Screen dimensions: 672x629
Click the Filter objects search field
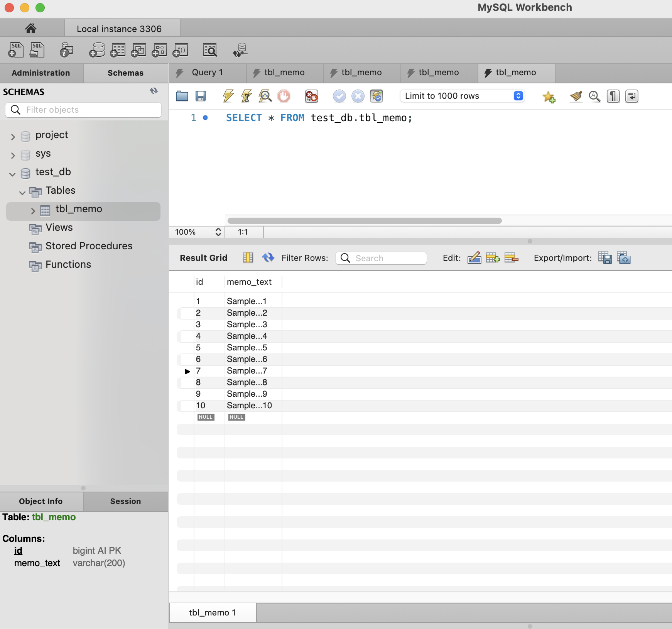click(x=83, y=110)
